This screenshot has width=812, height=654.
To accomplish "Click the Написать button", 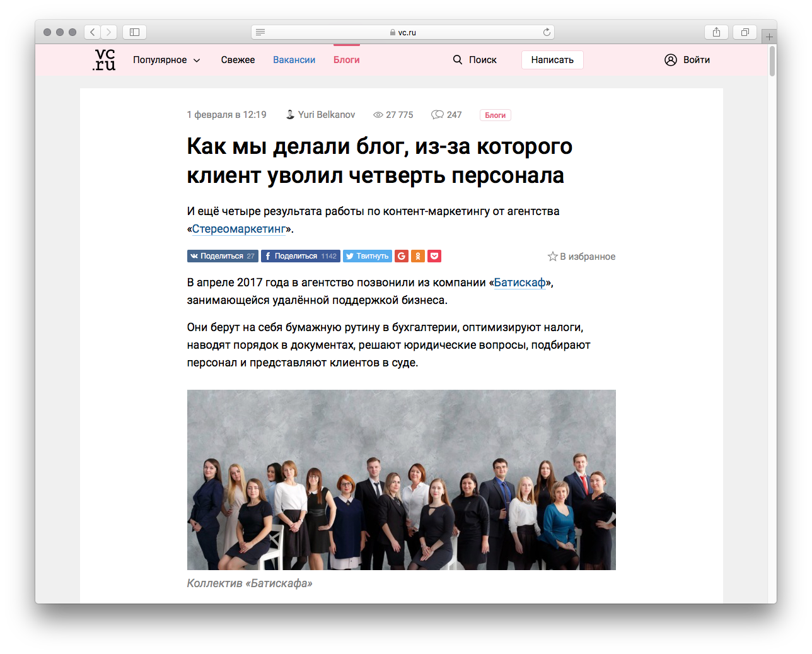I will 552,60.
